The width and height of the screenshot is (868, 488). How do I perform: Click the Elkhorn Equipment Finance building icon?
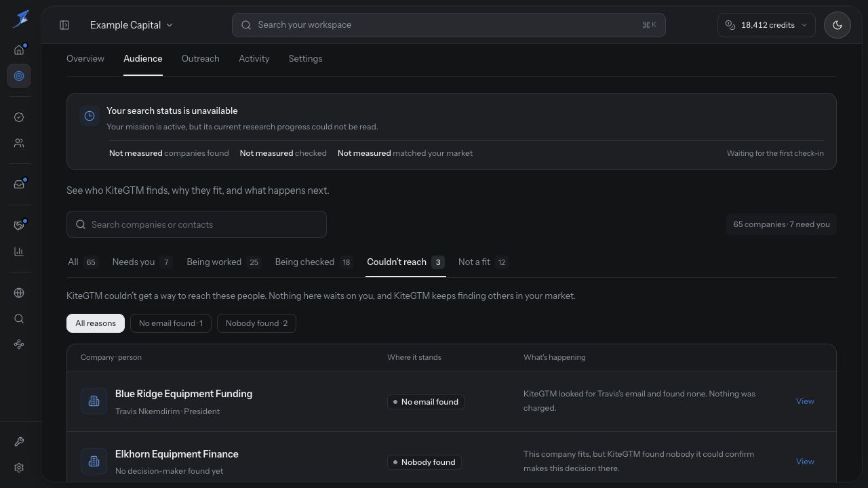pos(94,462)
